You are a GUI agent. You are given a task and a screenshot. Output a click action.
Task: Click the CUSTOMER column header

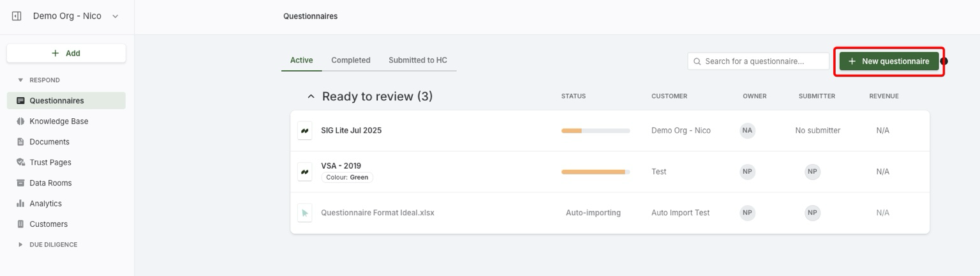[669, 96]
